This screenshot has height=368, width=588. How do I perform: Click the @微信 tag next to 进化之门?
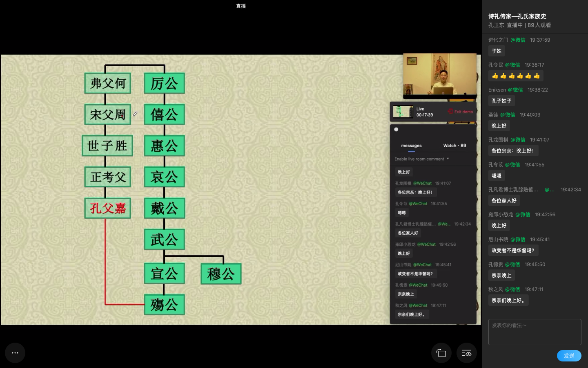(x=518, y=40)
